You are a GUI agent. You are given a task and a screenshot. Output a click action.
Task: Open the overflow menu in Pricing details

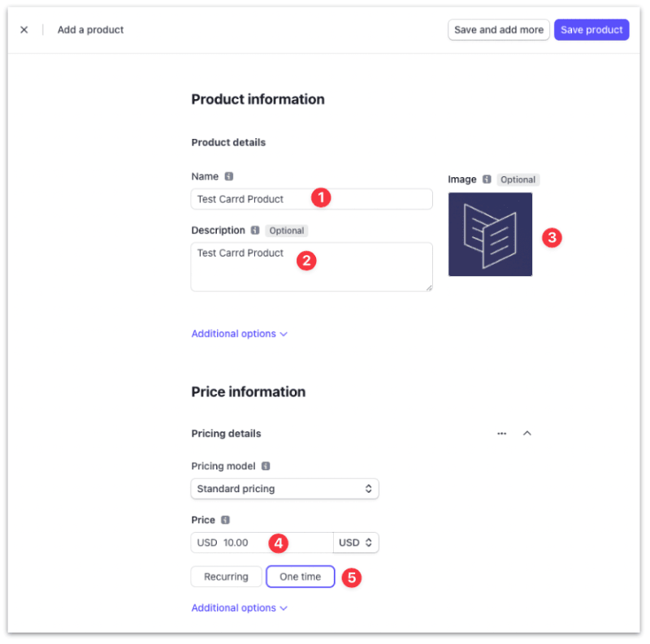[501, 434]
